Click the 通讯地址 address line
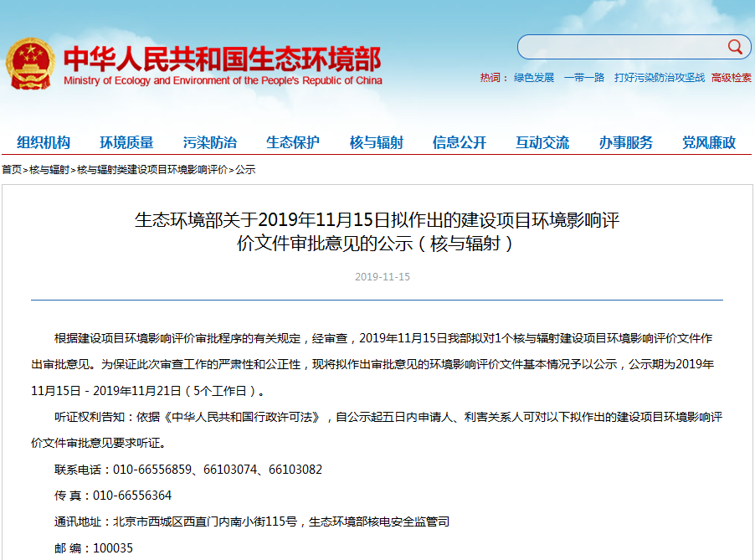The height and width of the screenshot is (560, 755). tap(252, 521)
